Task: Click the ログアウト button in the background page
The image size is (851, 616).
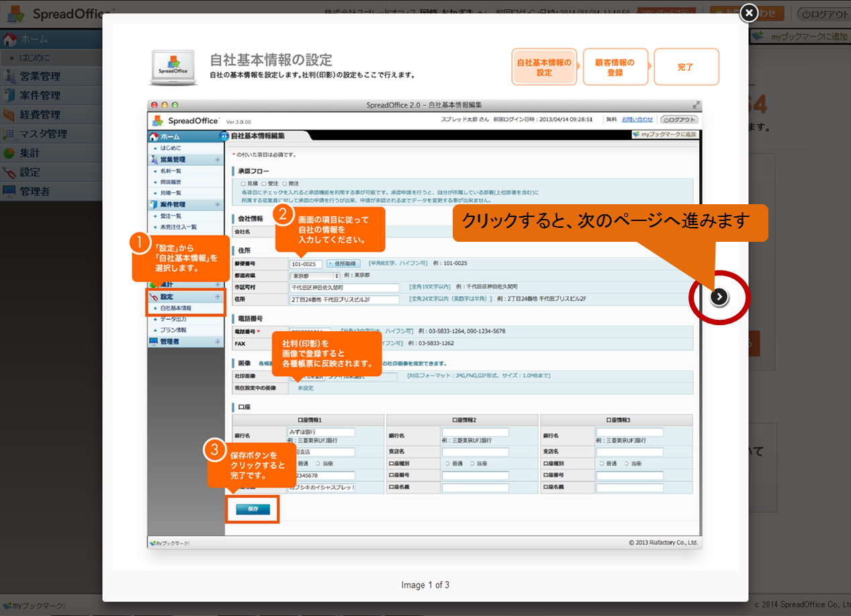Action: coord(823,13)
